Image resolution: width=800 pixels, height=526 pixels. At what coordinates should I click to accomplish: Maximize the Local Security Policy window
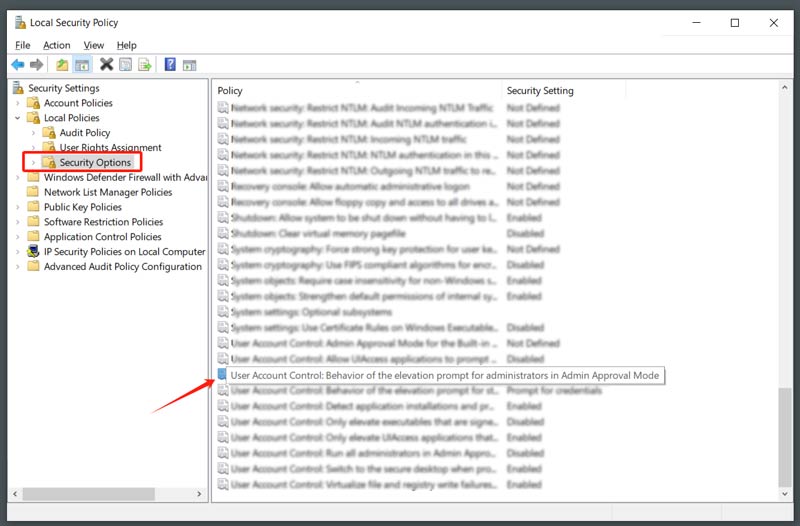click(735, 23)
